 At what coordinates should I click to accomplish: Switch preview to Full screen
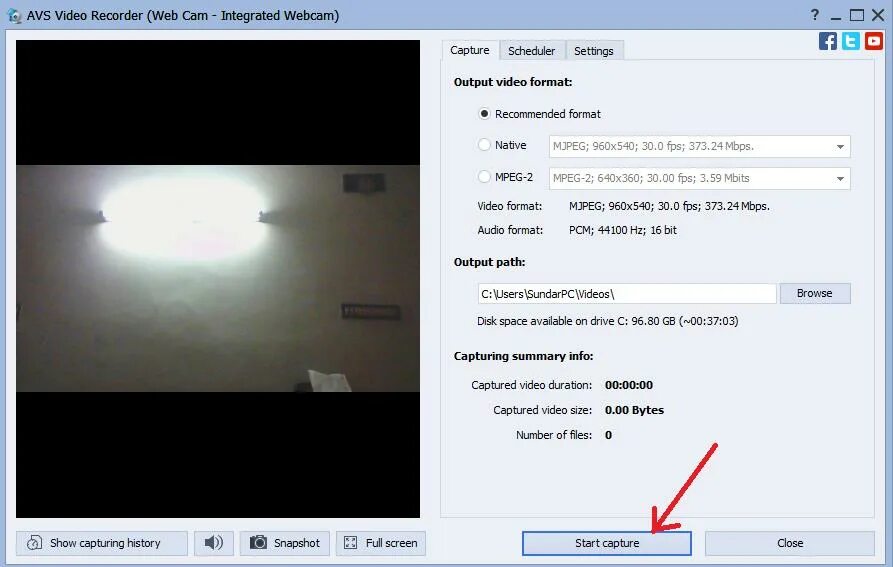tap(381, 543)
